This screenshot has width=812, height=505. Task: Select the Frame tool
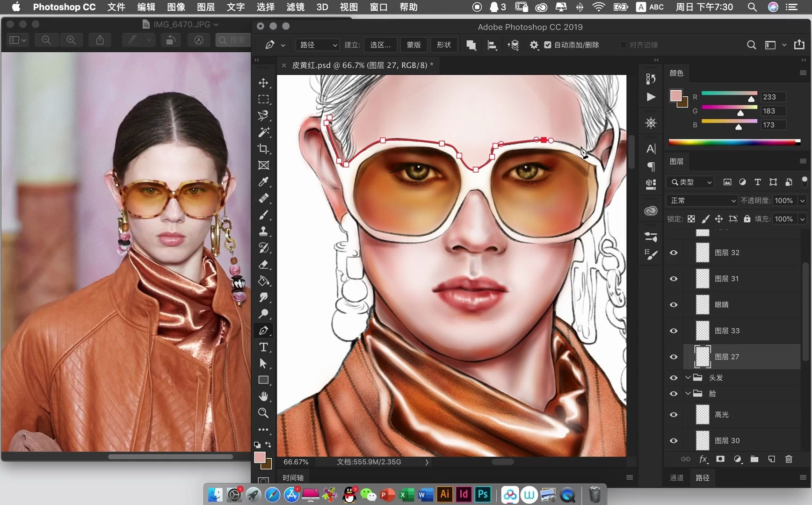tap(263, 165)
